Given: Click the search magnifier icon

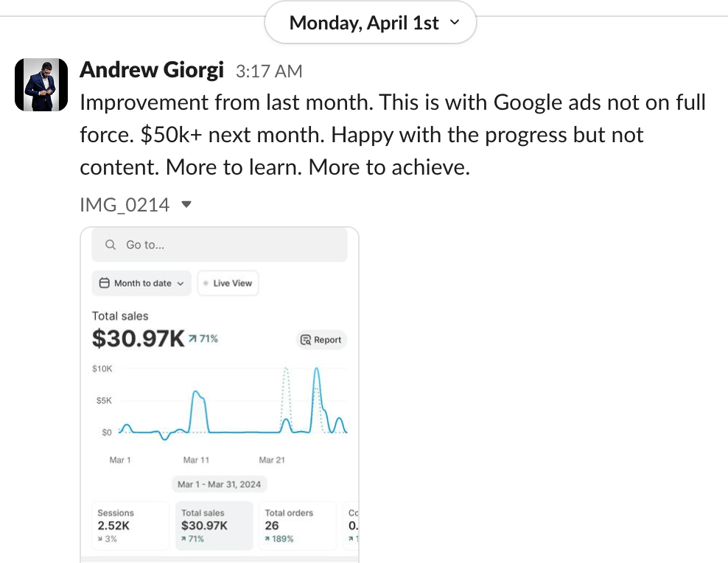Looking at the screenshot, I should (111, 245).
